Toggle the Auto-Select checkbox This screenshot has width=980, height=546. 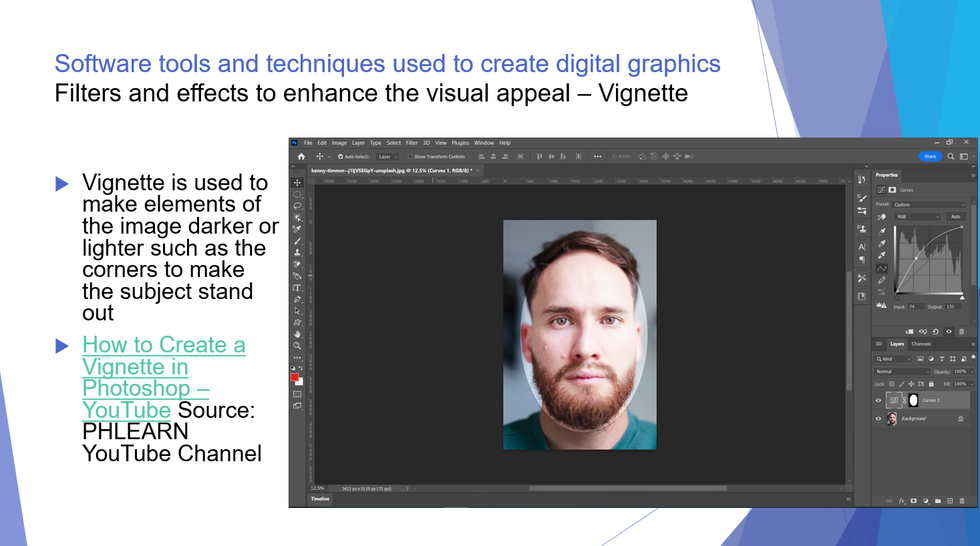pos(341,157)
